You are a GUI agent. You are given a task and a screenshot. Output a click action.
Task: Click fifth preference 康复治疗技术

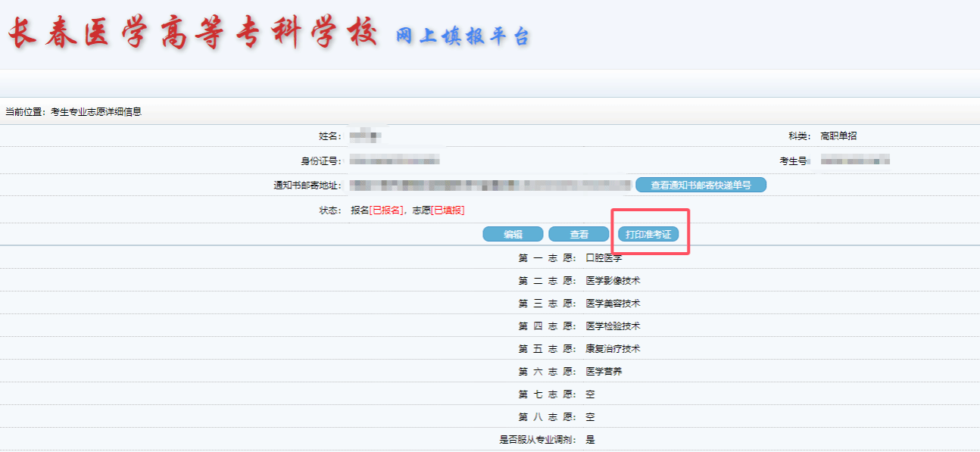point(613,349)
